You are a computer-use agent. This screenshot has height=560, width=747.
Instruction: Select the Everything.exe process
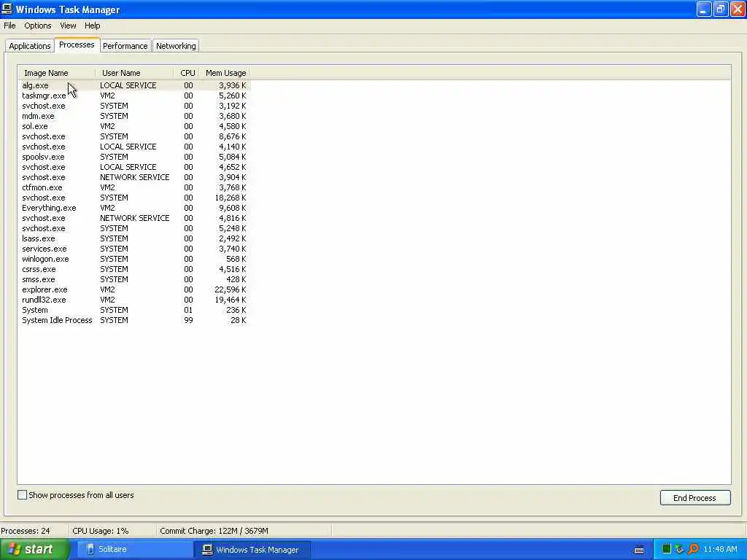click(134, 208)
